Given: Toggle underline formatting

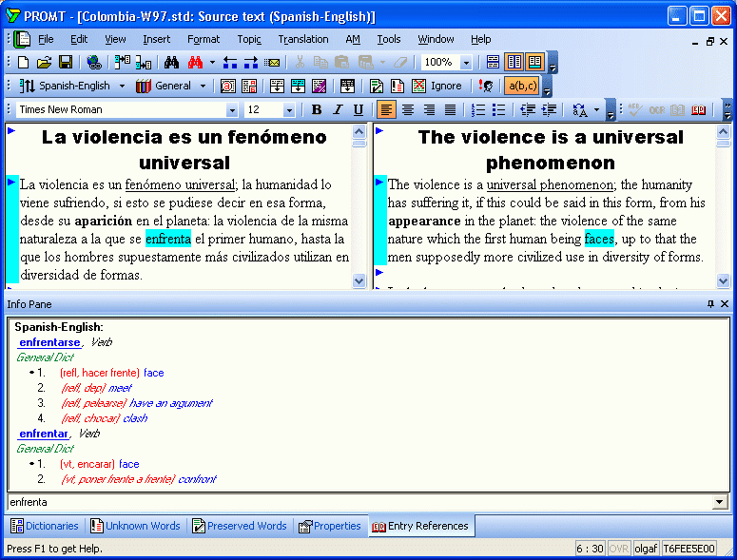Looking at the screenshot, I should (359, 110).
